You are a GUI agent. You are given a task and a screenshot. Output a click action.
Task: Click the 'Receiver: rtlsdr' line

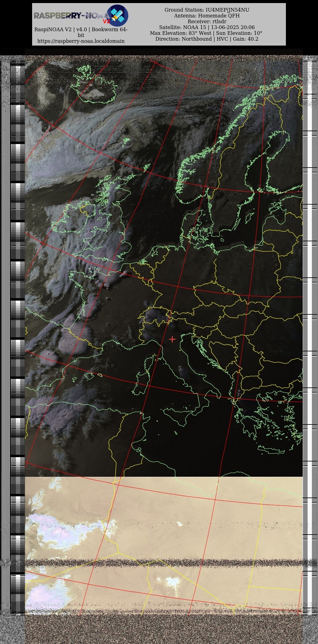207,21
